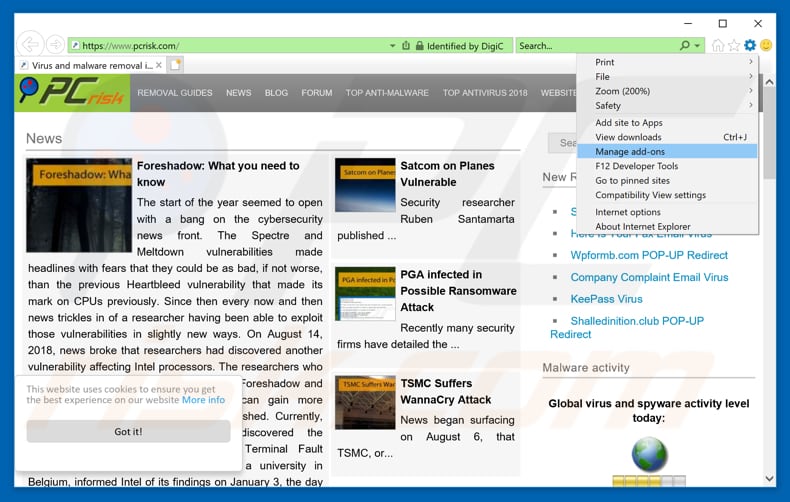Expand the address bar dropdown arrow
Viewport: 790px width, 502px height.
(x=392, y=46)
